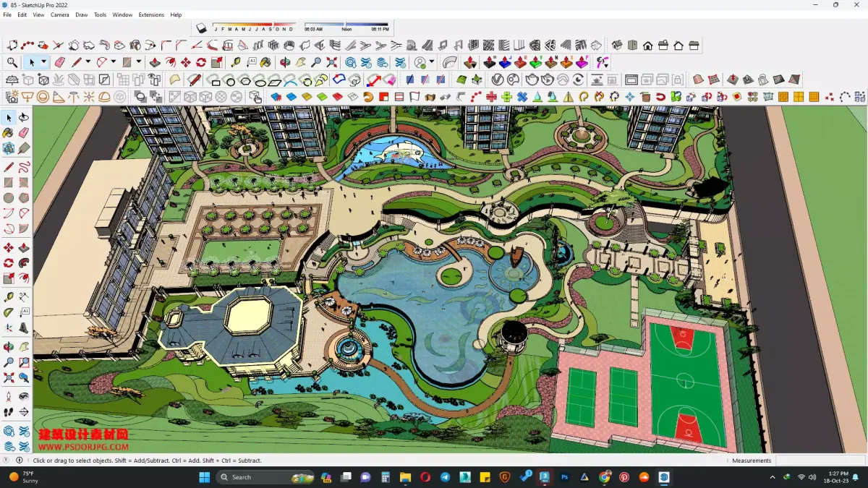Select the Freehand drawing tool
The image size is (868, 488).
tap(24, 167)
